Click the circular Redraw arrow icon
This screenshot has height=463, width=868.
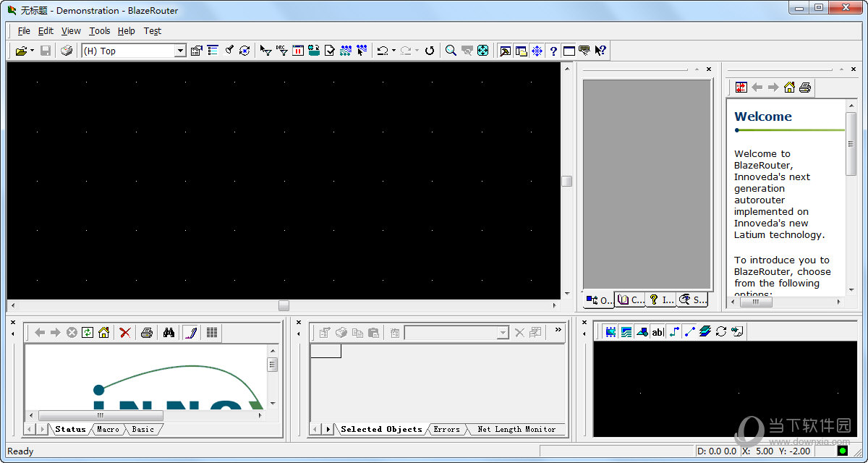click(x=430, y=51)
